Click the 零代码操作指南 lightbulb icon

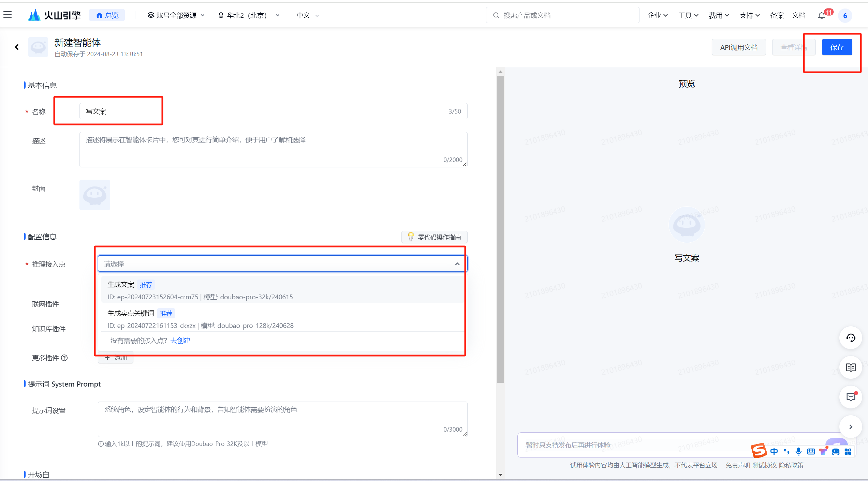click(410, 236)
